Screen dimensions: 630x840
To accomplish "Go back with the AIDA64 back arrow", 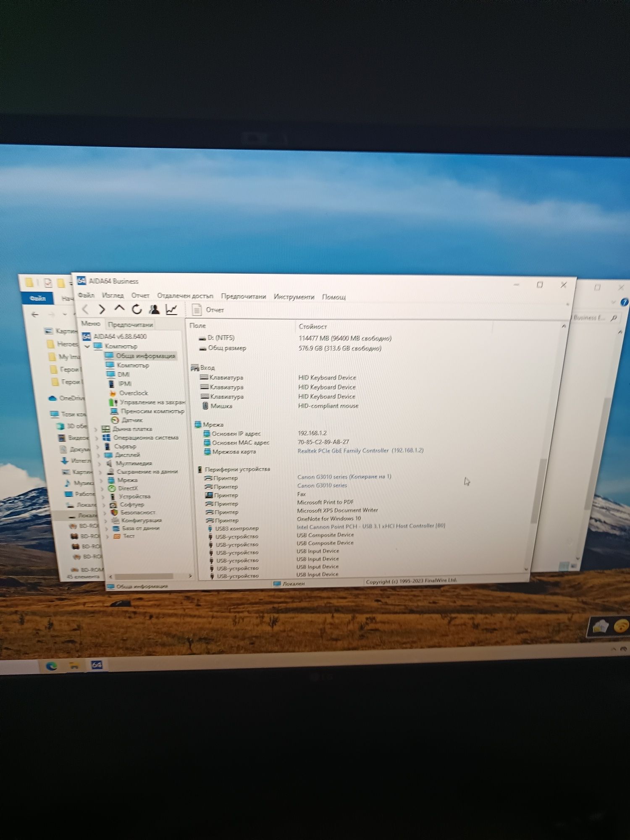I will [x=86, y=310].
